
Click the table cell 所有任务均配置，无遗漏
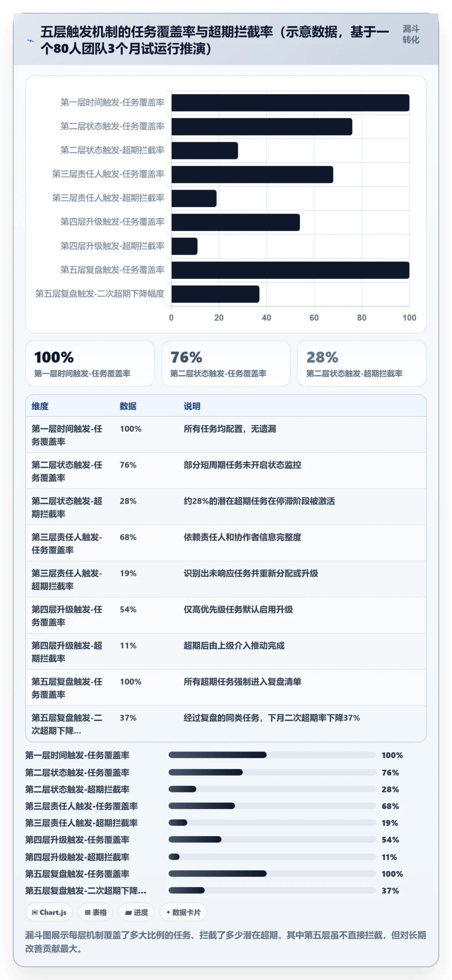click(230, 429)
